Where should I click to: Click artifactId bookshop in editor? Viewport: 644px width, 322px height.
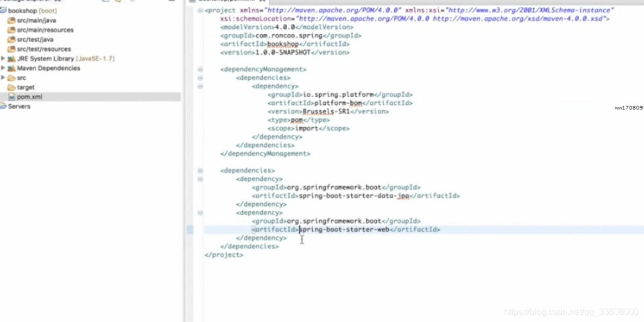(283, 44)
